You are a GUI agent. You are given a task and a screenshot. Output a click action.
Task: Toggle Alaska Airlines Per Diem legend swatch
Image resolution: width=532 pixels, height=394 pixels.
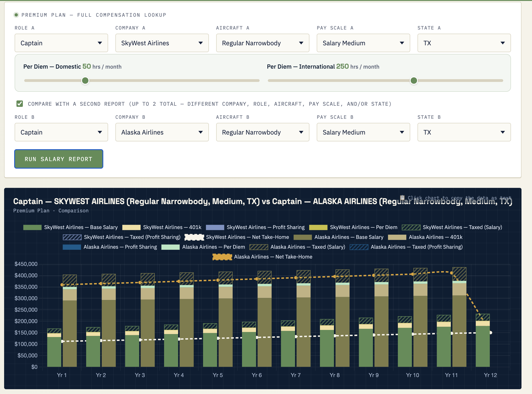tap(170, 247)
